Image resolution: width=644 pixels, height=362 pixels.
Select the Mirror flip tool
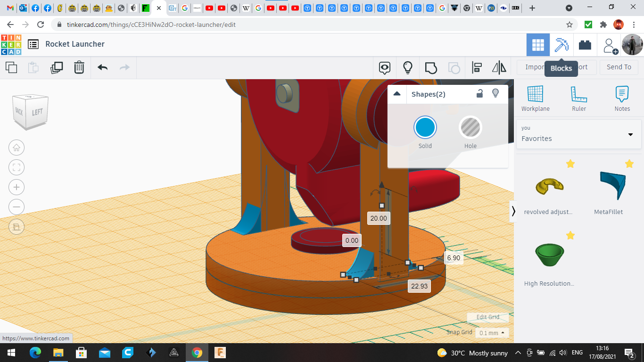coord(499,67)
